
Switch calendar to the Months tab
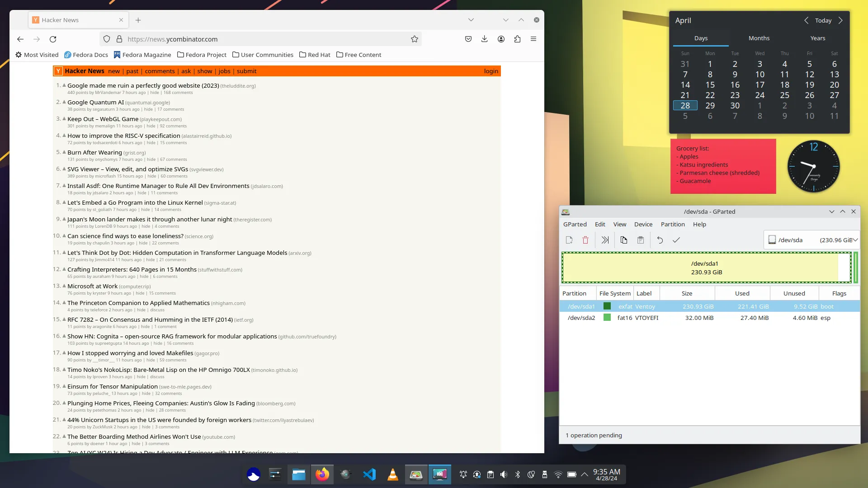tap(759, 38)
